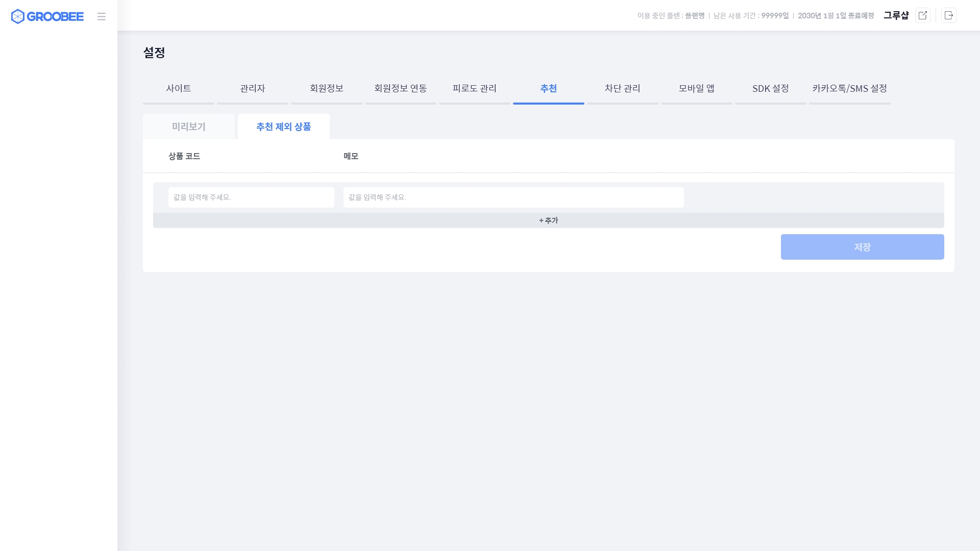
Task: Collapse the sidebar with the hamburger icon
Action: [x=102, y=16]
